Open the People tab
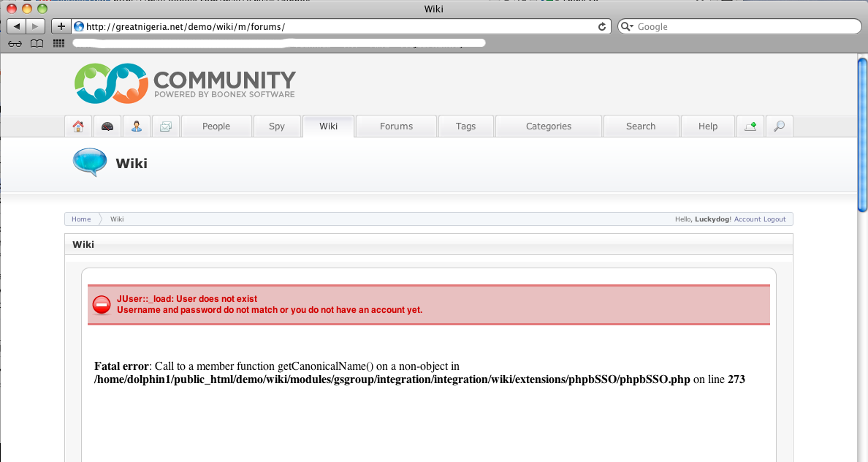 tap(216, 126)
